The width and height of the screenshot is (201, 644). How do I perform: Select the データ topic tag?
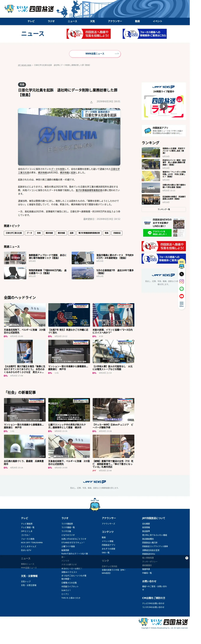point(30,233)
